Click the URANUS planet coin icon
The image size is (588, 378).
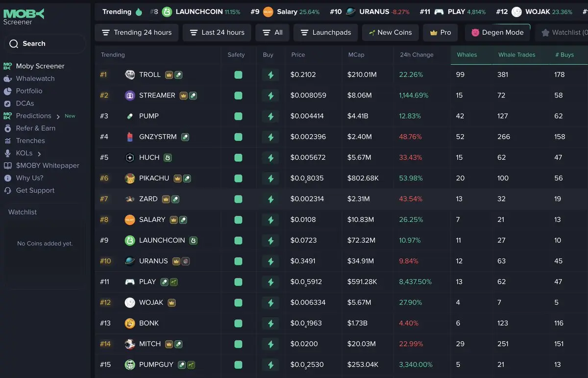click(130, 261)
